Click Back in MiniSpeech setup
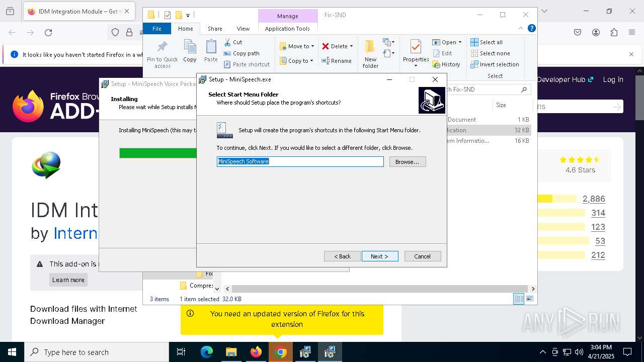Screen dimensions: 644x362 click(342, 256)
